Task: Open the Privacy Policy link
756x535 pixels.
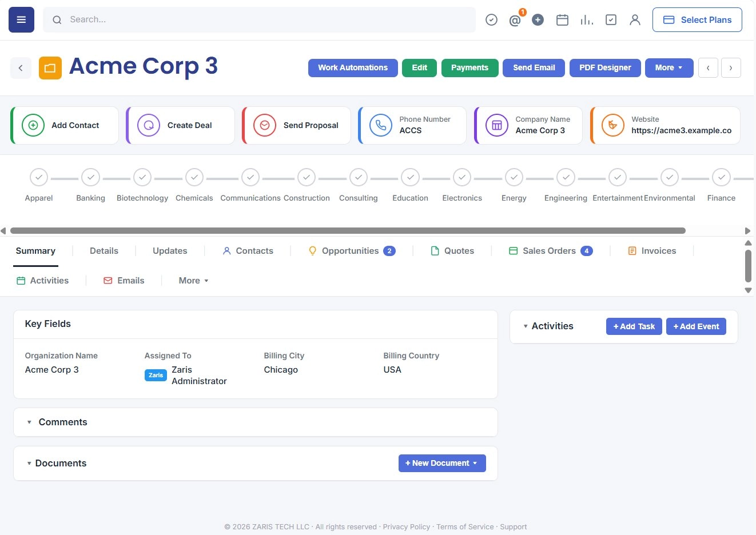Action: click(407, 527)
